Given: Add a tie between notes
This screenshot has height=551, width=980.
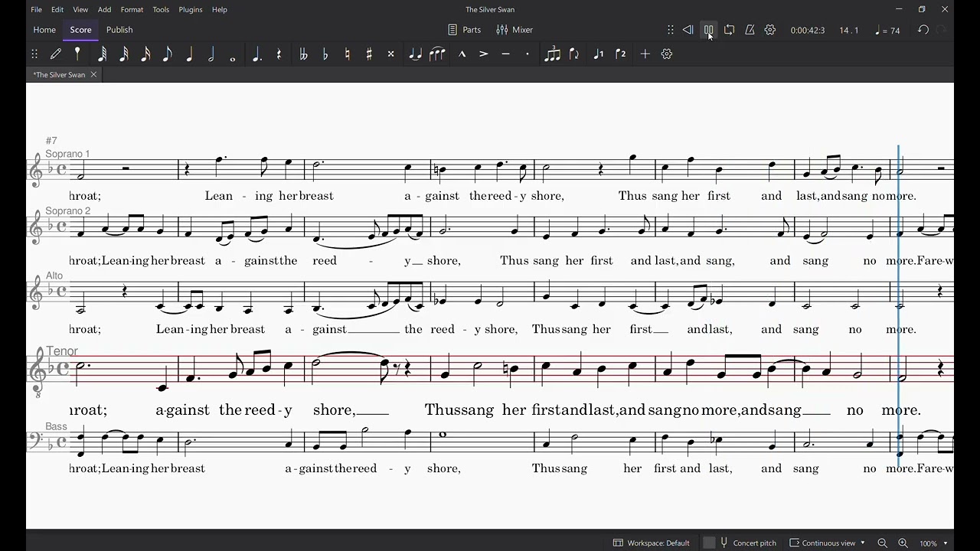Looking at the screenshot, I should pyautogui.click(x=415, y=54).
